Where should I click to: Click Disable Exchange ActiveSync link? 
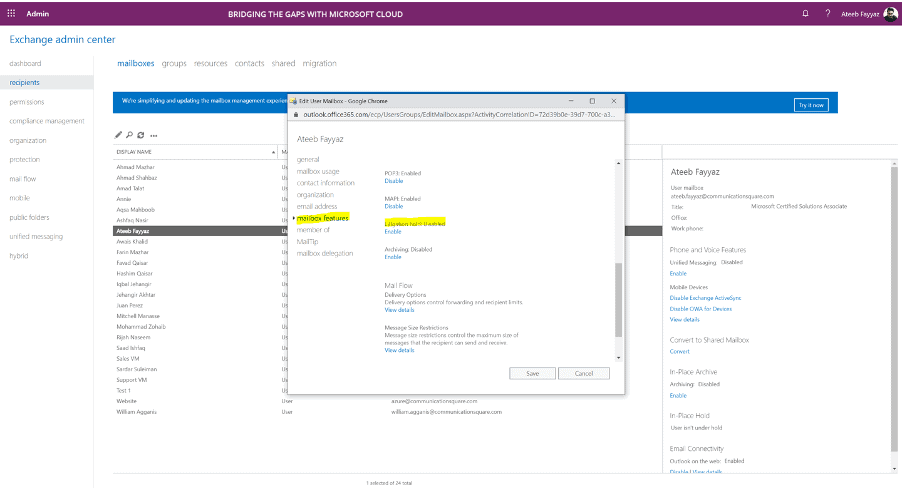(705, 298)
